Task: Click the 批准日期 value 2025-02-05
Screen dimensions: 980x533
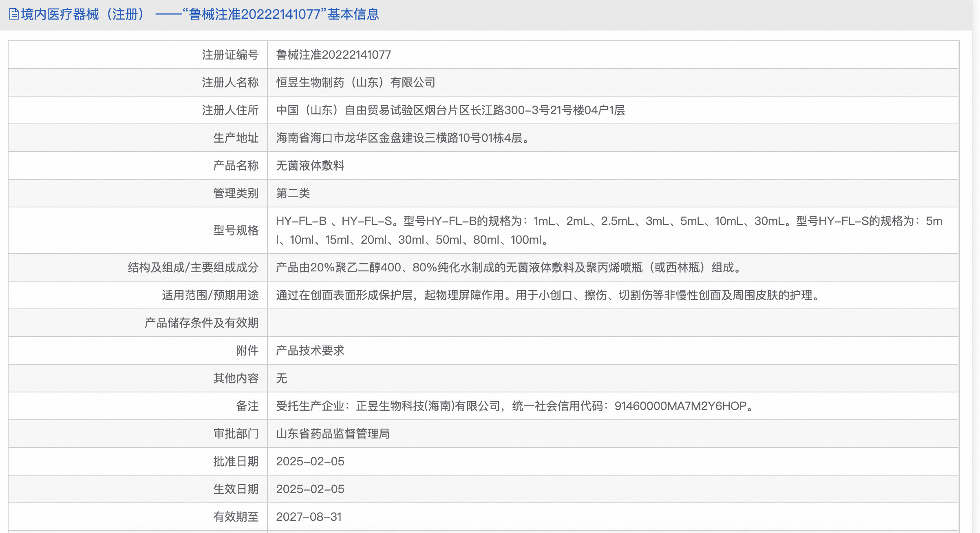Action: (310, 461)
